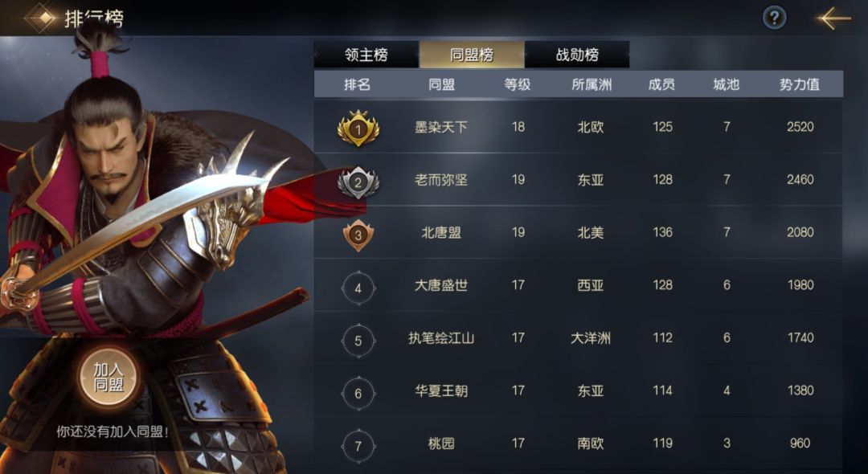Go back using the golden arrow icon
Viewport: 868px width, 474px height.
point(834,18)
